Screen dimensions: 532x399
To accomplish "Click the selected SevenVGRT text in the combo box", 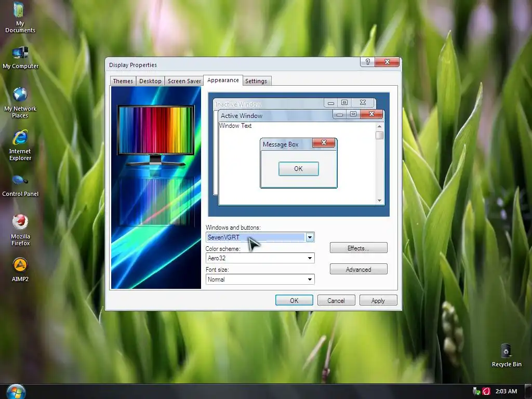I will pos(223,237).
